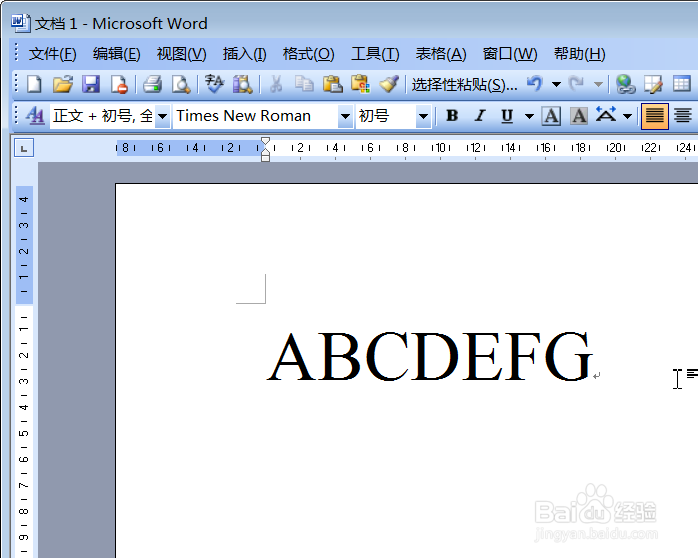
Task: Open the Research tool icon
Action: pos(243,84)
